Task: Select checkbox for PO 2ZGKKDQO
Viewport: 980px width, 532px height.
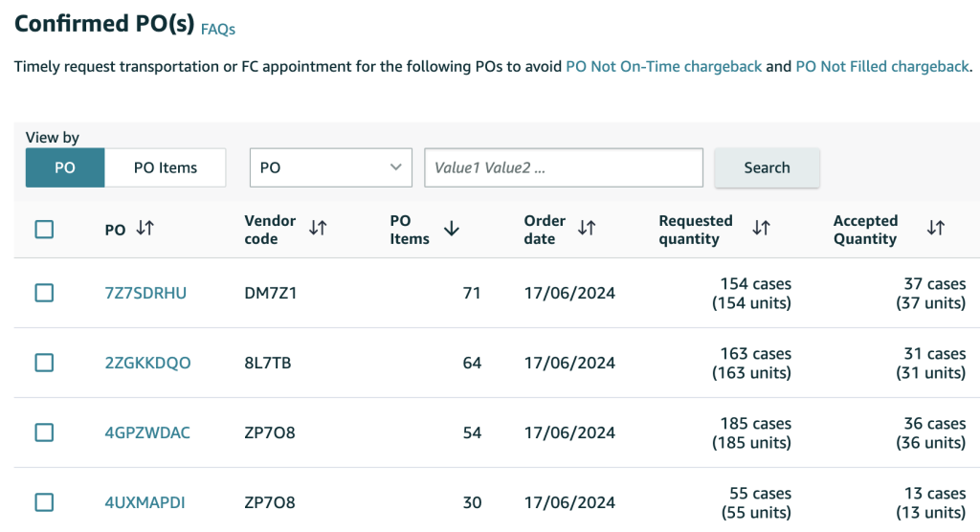Action: click(x=44, y=363)
